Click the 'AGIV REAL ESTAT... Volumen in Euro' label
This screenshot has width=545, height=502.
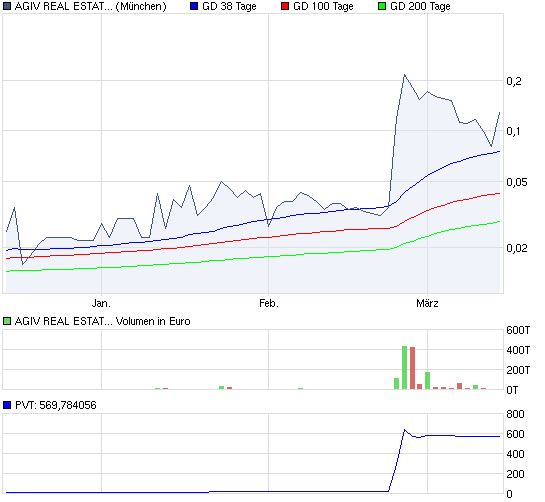click(103, 321)
